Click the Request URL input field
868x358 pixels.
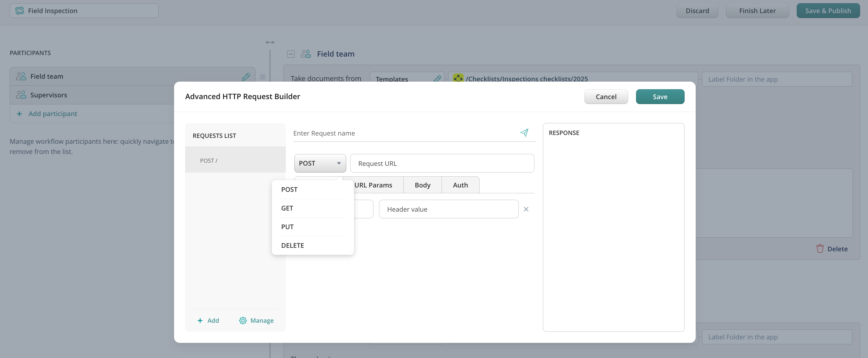coord(442,163)
